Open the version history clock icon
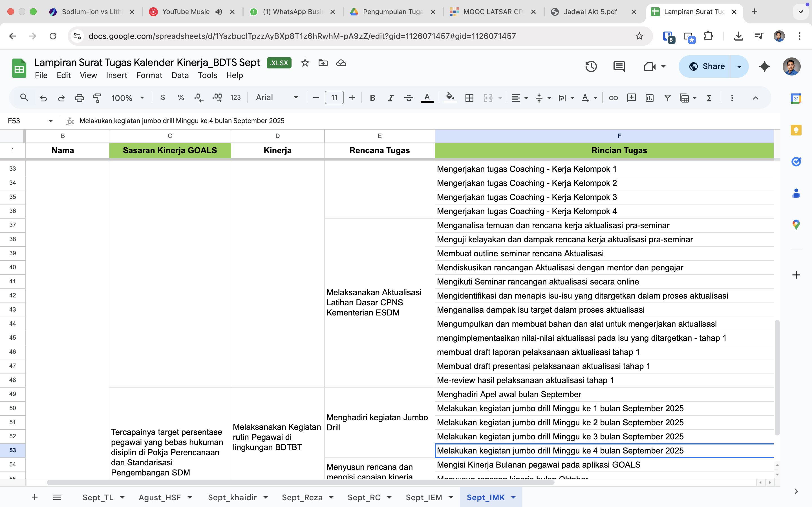Viewport: 812px width, 507px height. [591, 66]
